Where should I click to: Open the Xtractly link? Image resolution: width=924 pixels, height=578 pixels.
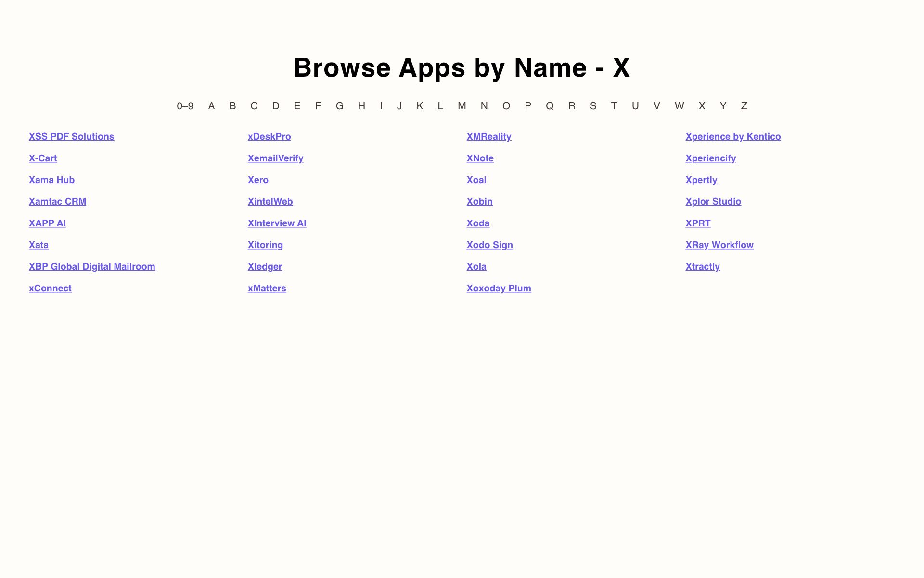[x=703, y=266]
